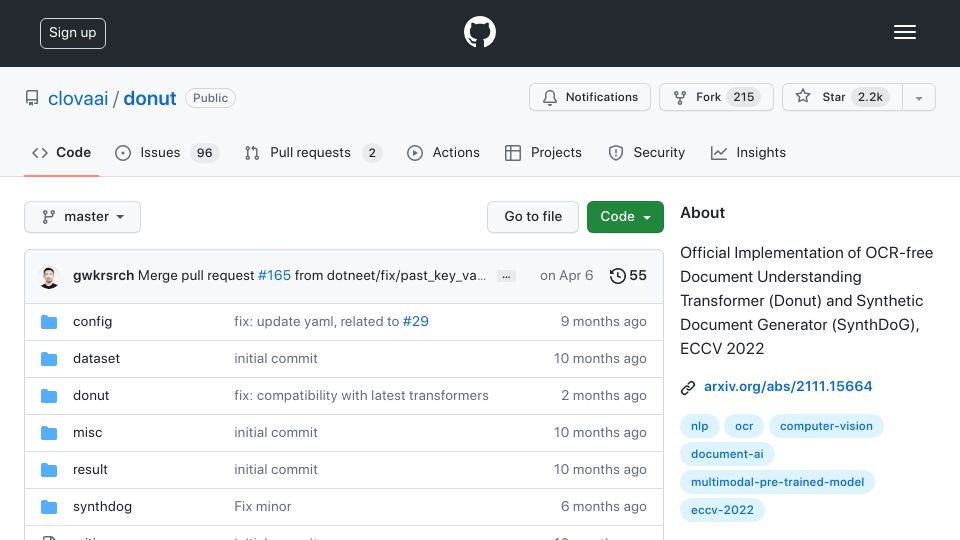Click the dataset folder icon
Viewport: 960px width, 540px height.
(x=49, y=359)
